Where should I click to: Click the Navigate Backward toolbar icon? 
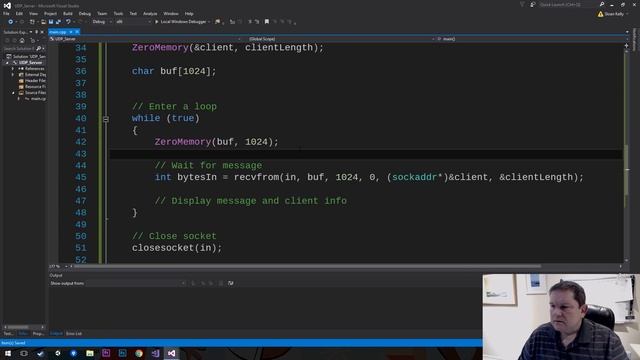(x=10, y=22)
